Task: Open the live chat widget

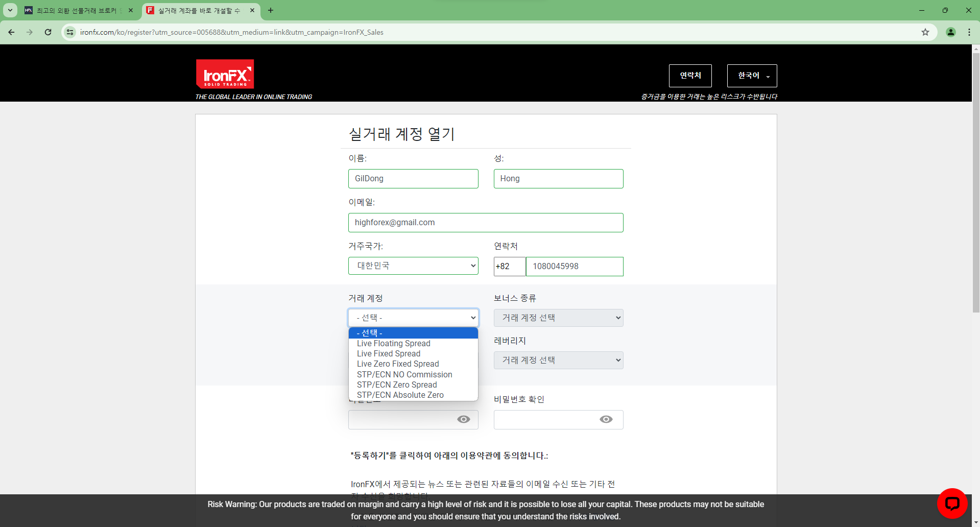Action: 952,503
